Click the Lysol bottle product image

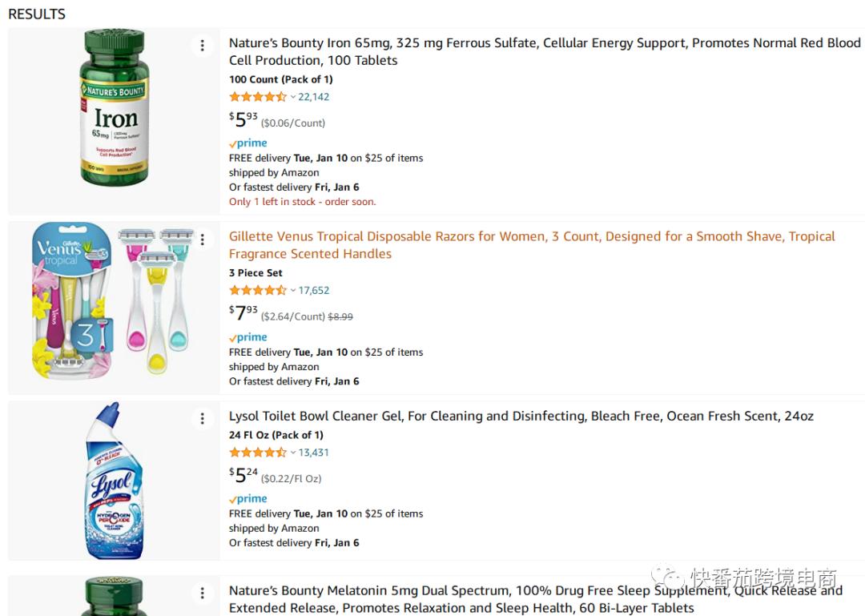[114, 481]
